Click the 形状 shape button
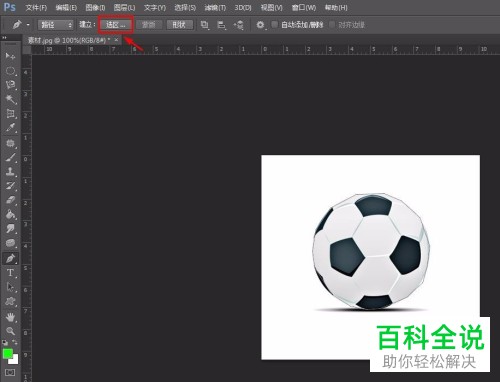 179,25
